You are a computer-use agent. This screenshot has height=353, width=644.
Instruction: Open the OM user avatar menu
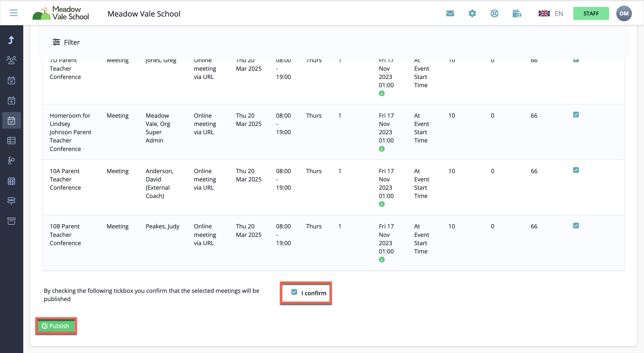(x=624, y=13)
